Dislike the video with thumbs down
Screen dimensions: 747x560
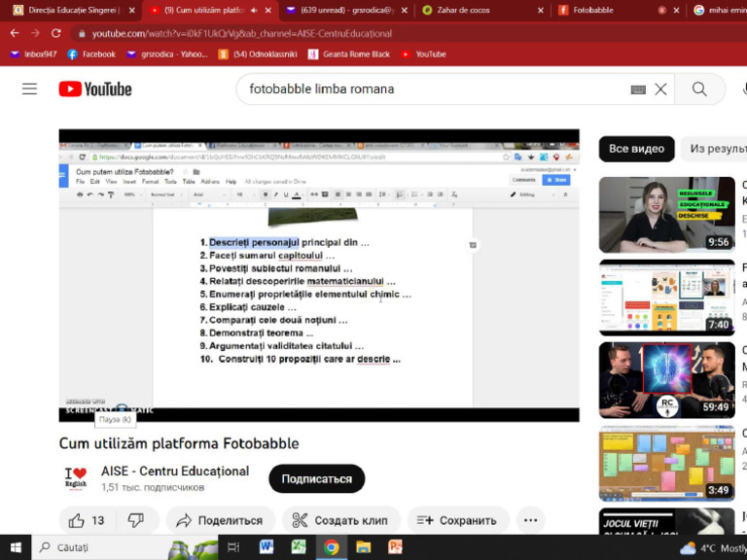click(136, 520)
